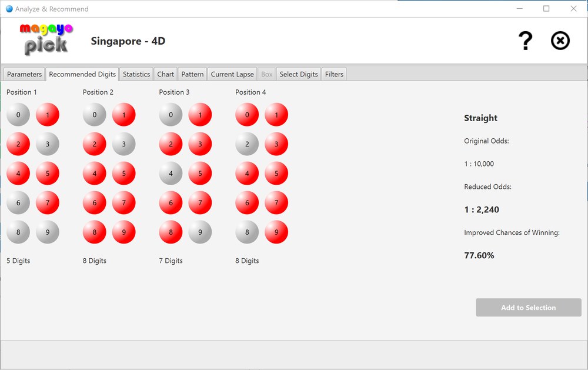Click the circled X close icon
The height and width of the screenshot is (370, 588).
coord(560,41)
